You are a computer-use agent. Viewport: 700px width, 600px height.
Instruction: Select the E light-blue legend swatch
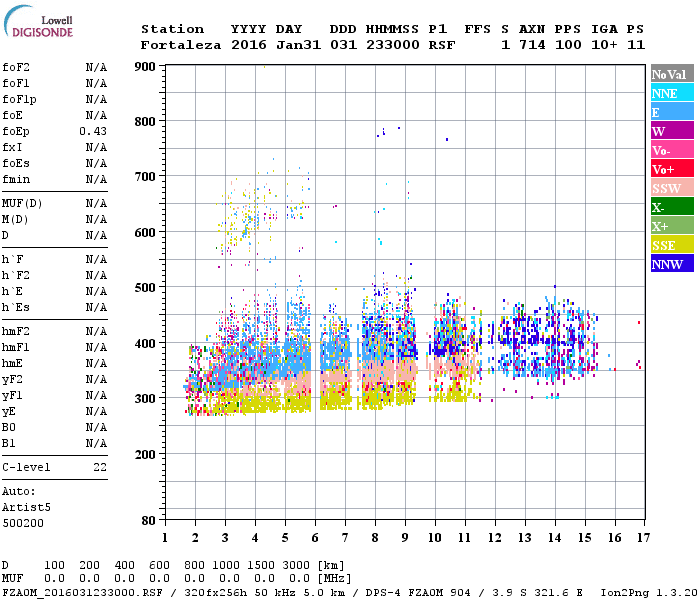[x=672, y=112]
